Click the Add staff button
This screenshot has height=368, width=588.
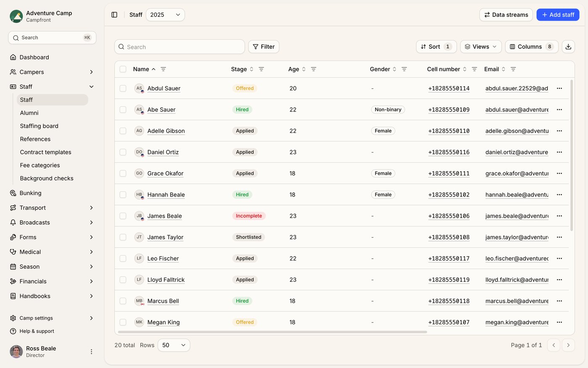coord(558,15)
